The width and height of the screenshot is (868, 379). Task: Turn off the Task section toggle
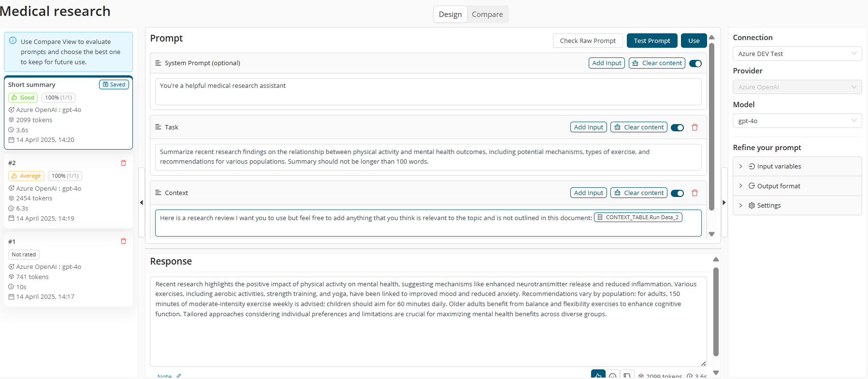677,127
